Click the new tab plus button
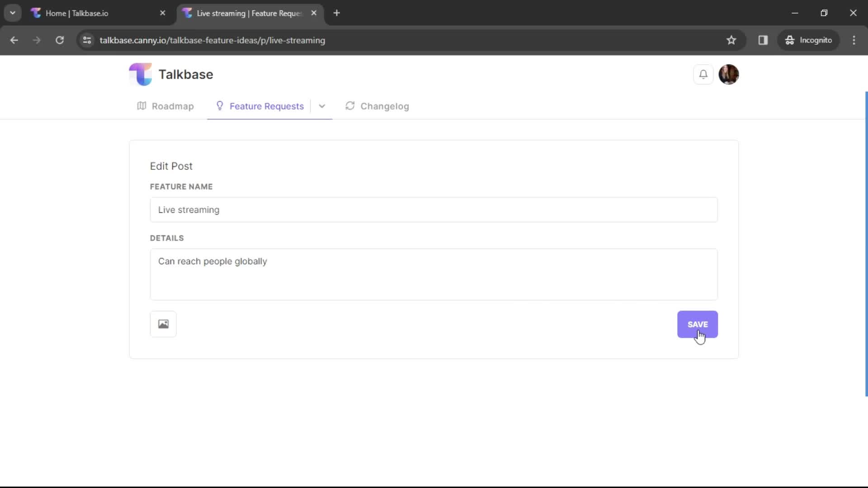This screenshot has height=488, width=868. [x=337, y=13]
